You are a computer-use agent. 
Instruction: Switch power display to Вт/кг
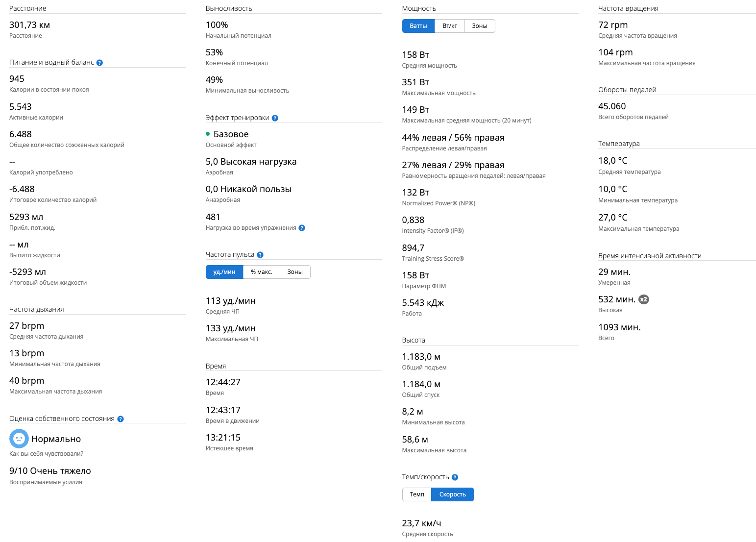tap(449, 26)
